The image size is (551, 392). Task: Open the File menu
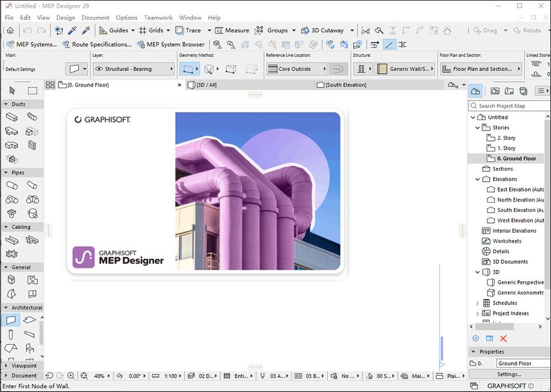[9, 18]
